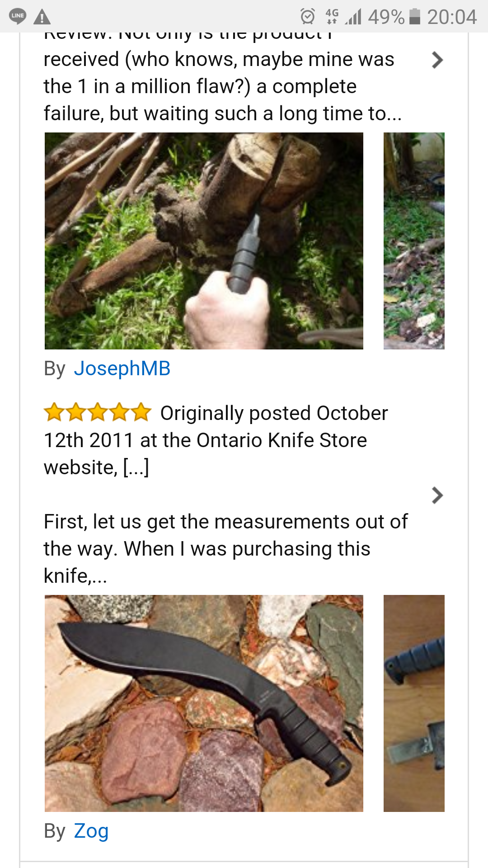Image resolution: width=488 pixels, height=868 pixels.
Task: View photo of knife stuck in log
Action: pos(204,241)
